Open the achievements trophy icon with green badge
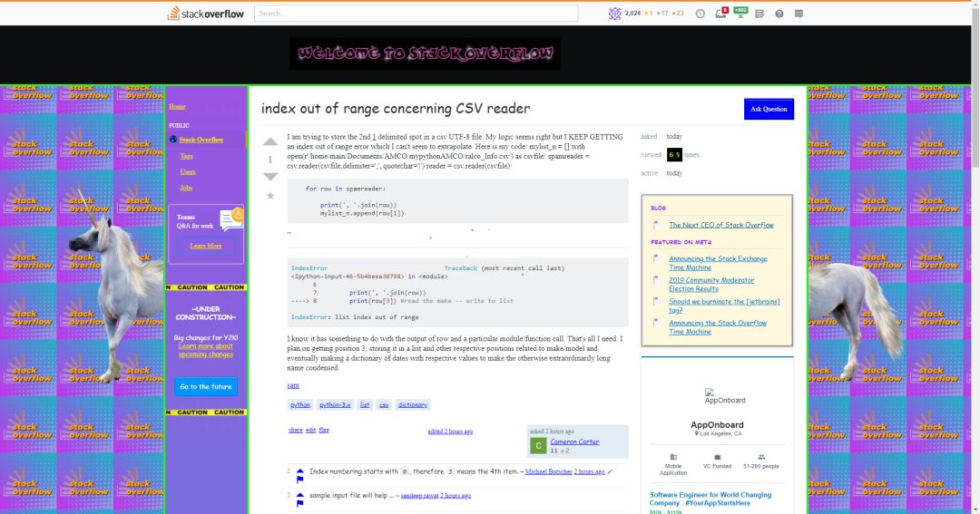The width and height of the screenshot is (980, 514). [x=740, y=13]
